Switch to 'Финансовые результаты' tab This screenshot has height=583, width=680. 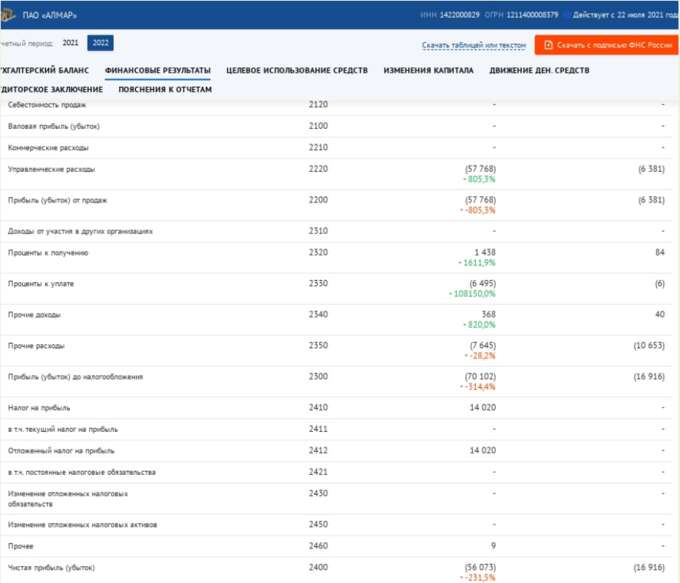(157, 71)
